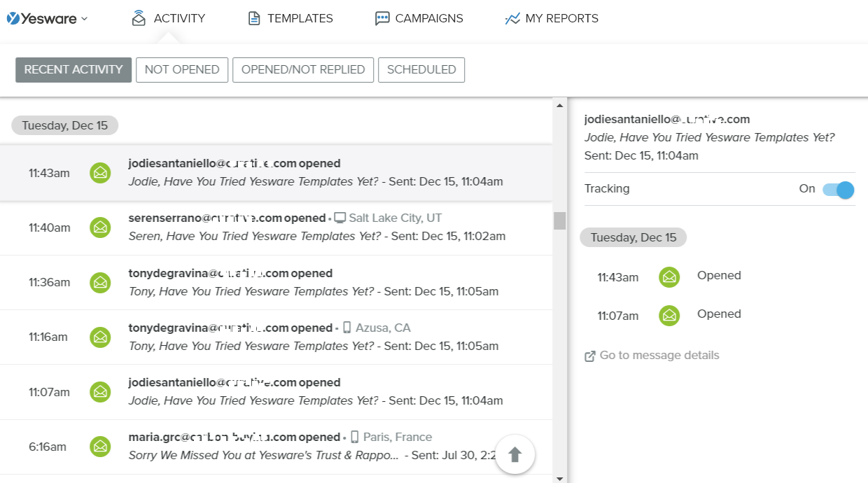Open Go to message details

[x=652, y=355]
